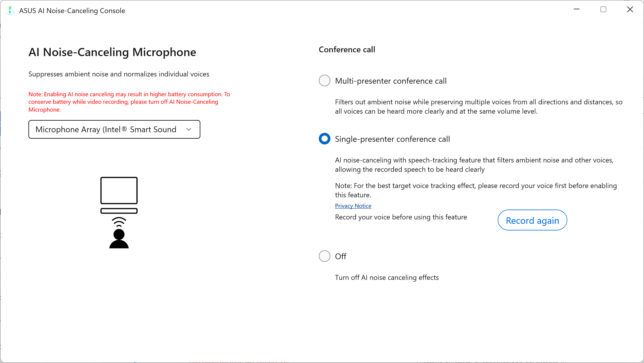Click the "ASUS AI Noise-Canceling Console" window title

(x=72, y=11)
